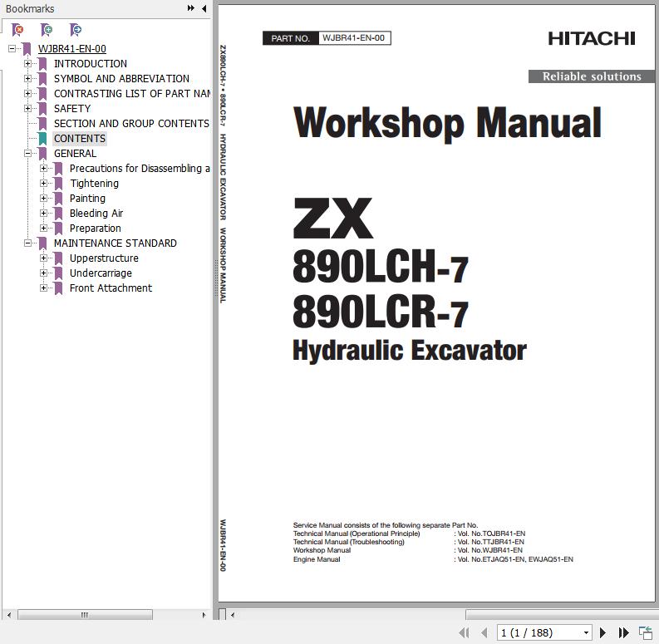
Task: Open the Undercarriage bookmark
Action: pyautogui.click(x=101, y=273)
